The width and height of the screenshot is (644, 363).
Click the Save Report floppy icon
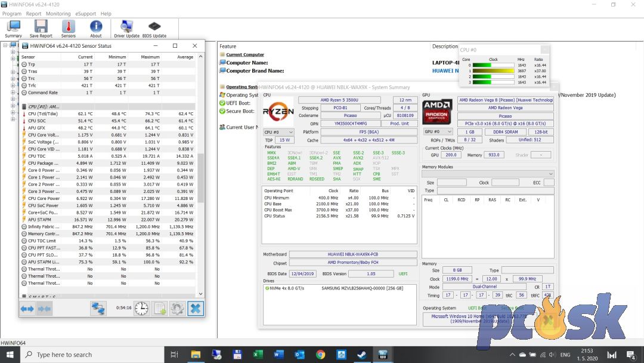[41, 29]
